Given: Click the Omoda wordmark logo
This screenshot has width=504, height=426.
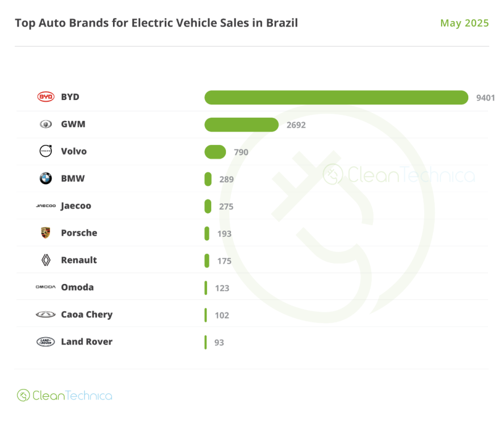Looking at the screenshot, I should tap(45, 287).
